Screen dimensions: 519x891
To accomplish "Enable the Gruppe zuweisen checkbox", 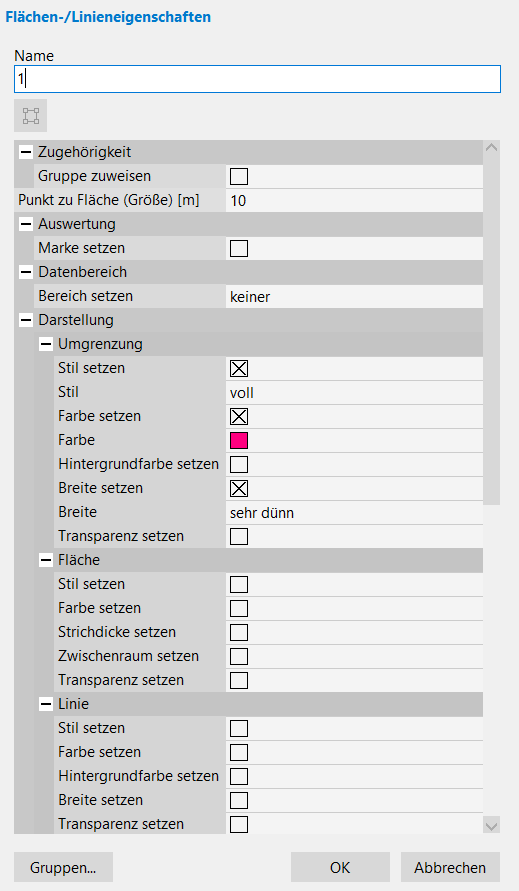I will tap(239, 177).
